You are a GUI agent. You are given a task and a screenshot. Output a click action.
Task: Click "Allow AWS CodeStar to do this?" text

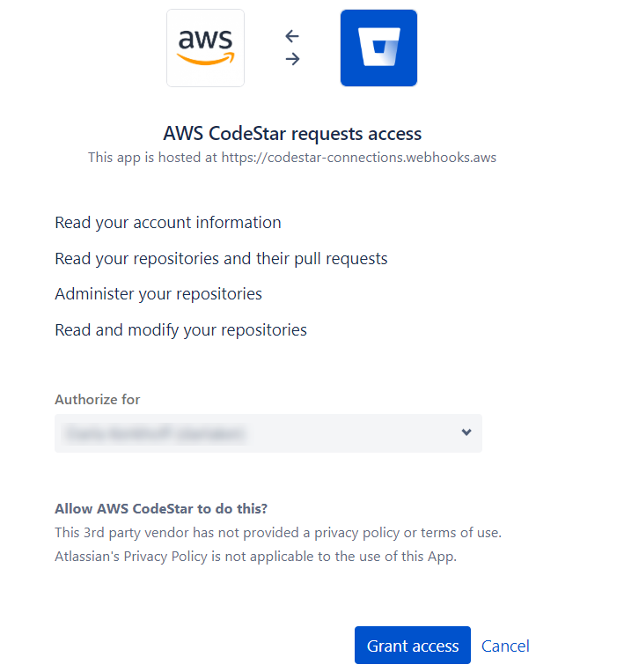tap(161, 509)
